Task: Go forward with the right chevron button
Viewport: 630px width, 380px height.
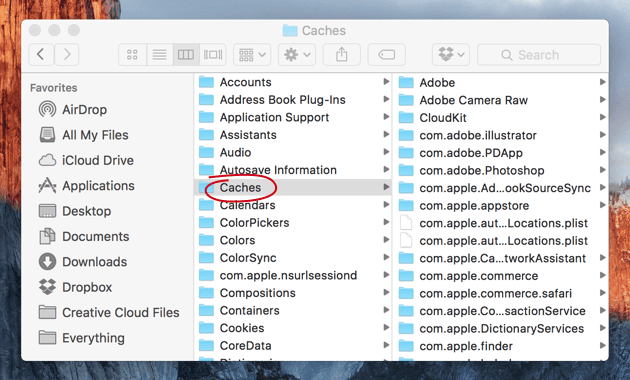Action: point(67,54)
